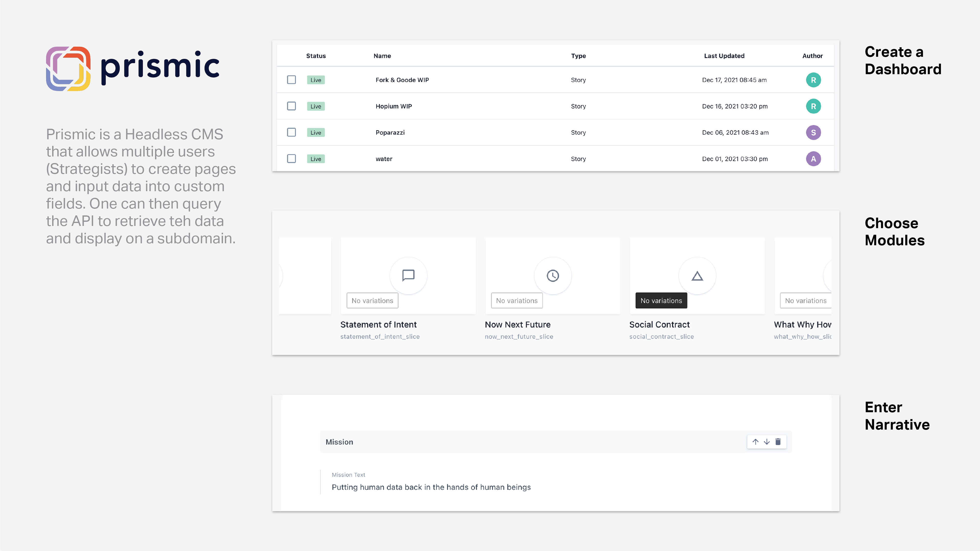Select the Fork & Goode WIP checkbox
Image resolution: width=980 pixels, height=551 pixels.
(x=291, y=80)
